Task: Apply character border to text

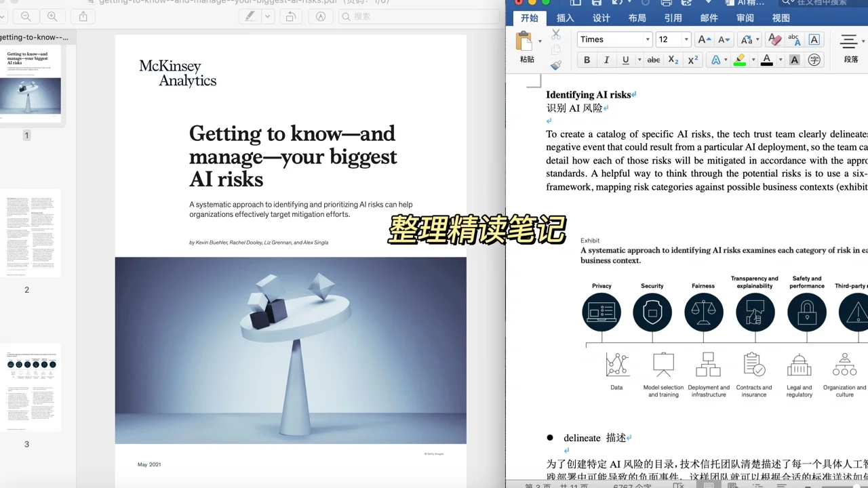Action: [814, 40]
